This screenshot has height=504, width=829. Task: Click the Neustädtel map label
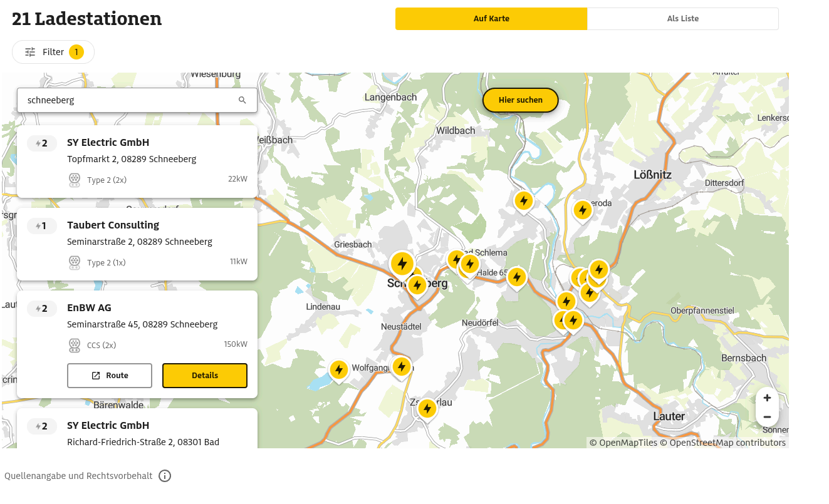401,327
